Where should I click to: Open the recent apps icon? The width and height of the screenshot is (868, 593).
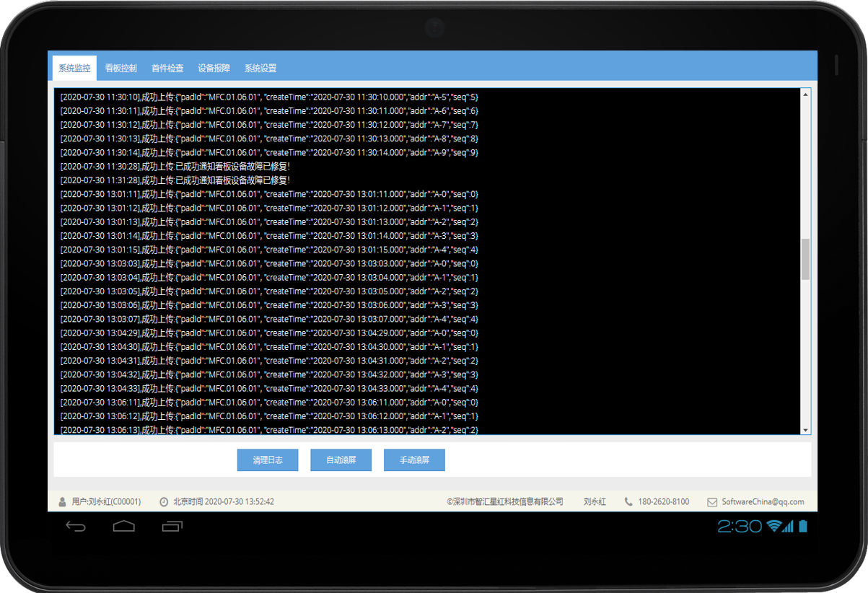(x=172, y=526)
